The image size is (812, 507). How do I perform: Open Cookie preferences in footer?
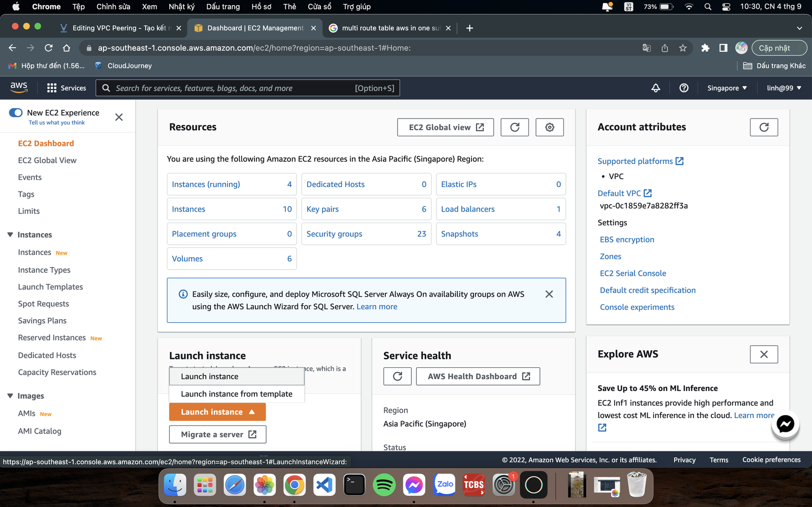771,460
